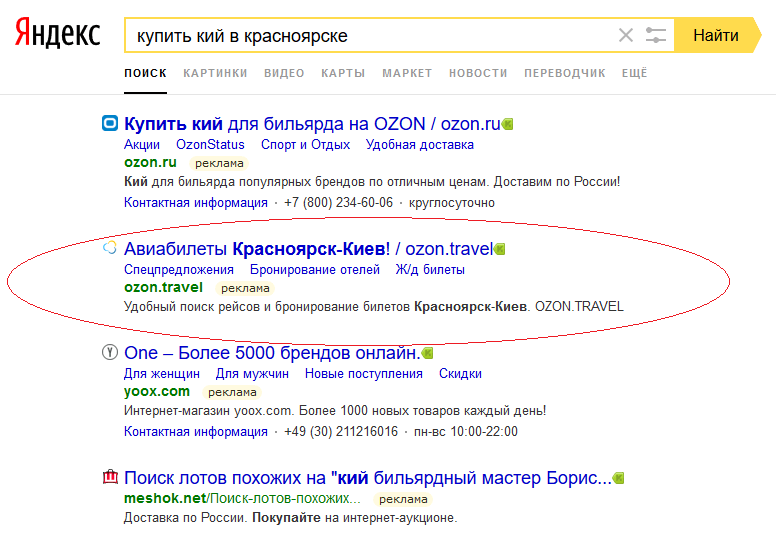The image size is (776, 548).
Task: Click the ozon.travel favicon icon
Action: [x=109, y=247]
